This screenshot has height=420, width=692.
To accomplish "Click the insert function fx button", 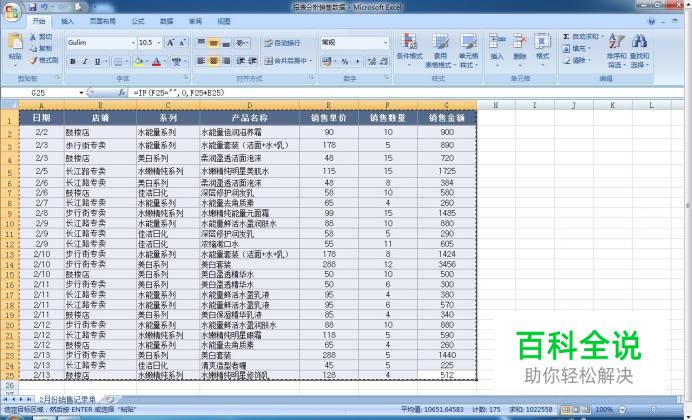I will (122, 93).
